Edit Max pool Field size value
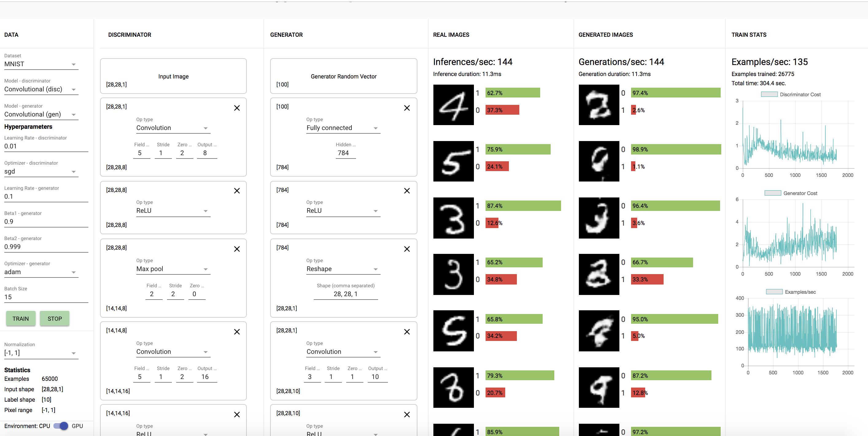The image size is (868, 436). pos(154,294)
